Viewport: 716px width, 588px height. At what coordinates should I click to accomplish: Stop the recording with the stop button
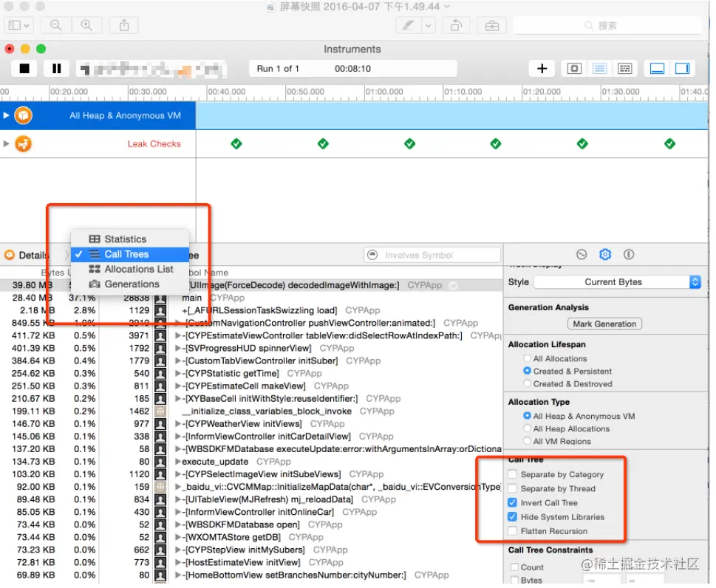click(24, 69)
